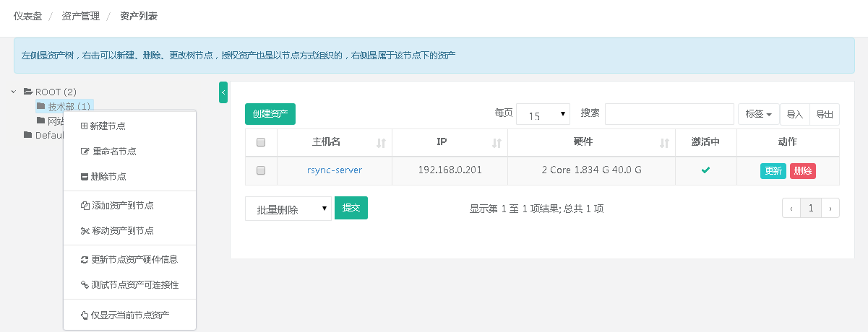
Task: Click the Default node folder icon
Action: point(28,135)
